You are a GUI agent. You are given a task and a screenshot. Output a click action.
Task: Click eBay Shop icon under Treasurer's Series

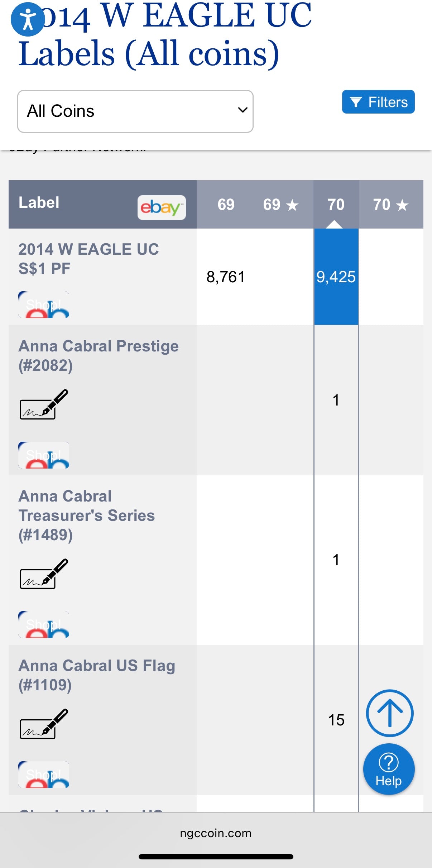(x=44, y=625)
